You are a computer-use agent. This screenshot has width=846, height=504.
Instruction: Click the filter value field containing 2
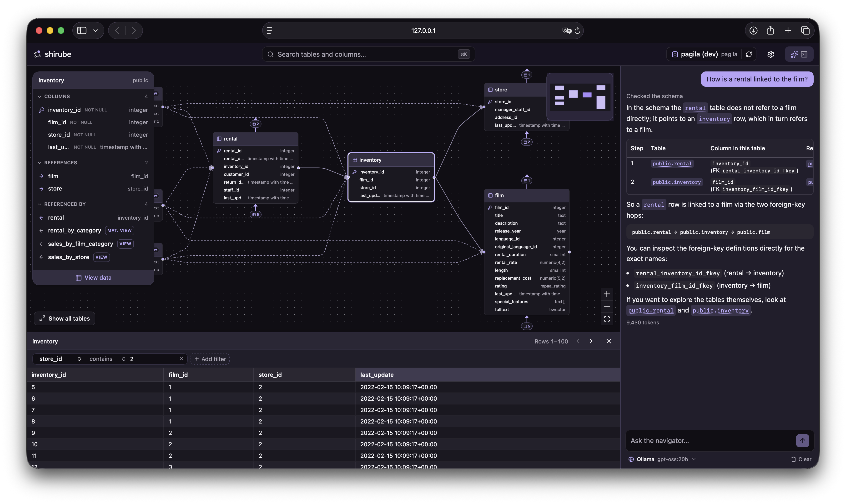153,359
